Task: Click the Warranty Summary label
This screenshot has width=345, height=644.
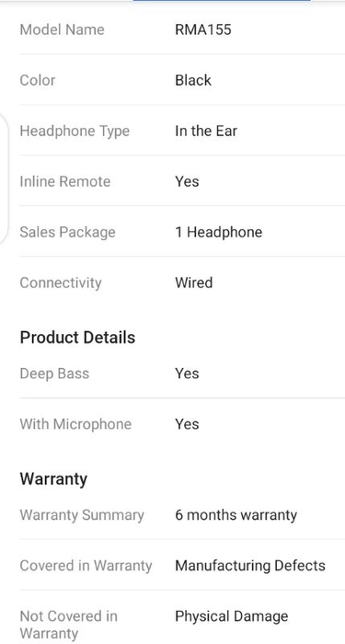Action: [x=82, y=515]
